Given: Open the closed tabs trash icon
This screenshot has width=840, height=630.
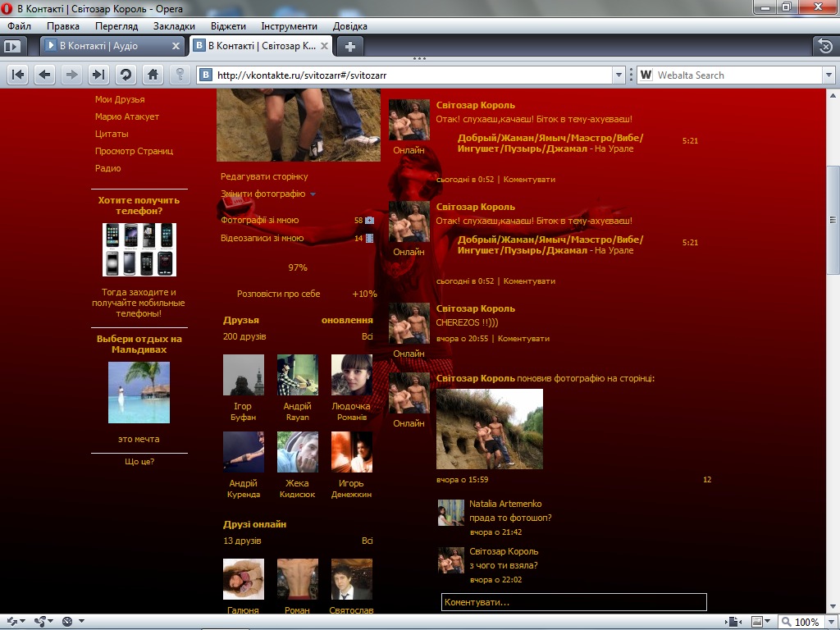Looking at the screenshot, I should click(826, 46).
